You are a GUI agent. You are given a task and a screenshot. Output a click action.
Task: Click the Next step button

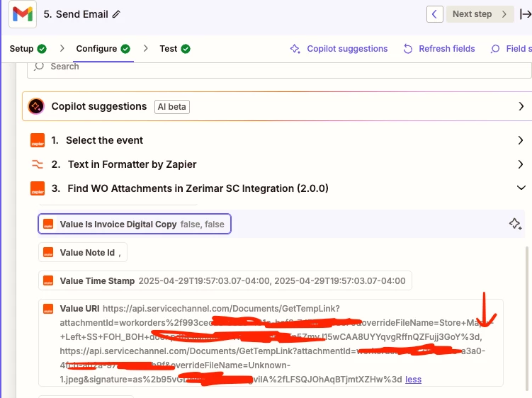(480, 14)
